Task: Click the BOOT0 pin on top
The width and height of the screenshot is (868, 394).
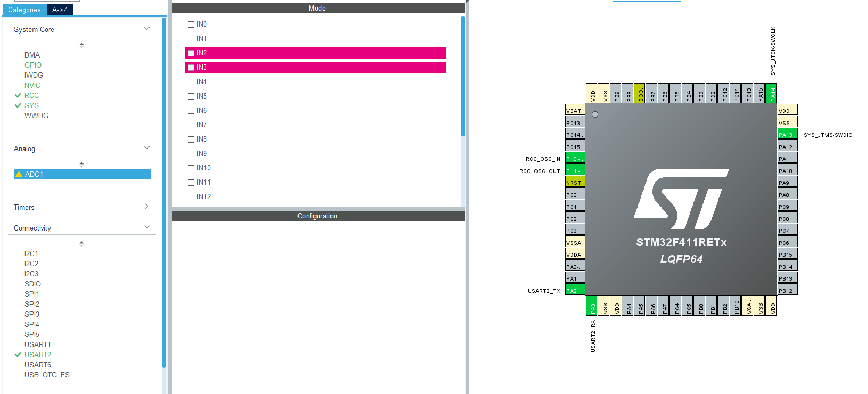Action: 639,93
